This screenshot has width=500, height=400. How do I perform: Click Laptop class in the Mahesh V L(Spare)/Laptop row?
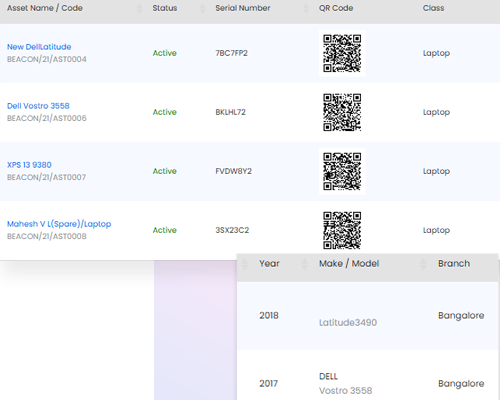tap(436, 230)
